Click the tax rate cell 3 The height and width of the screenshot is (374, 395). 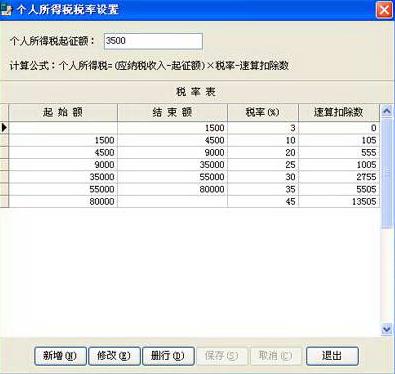click(263, 128)
